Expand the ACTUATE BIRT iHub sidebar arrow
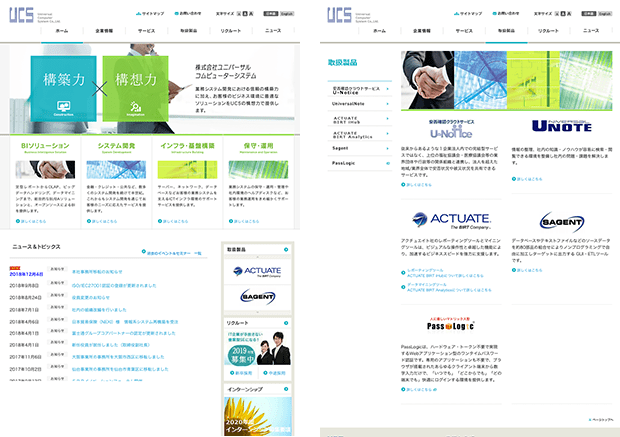620x437 pixels. (388, 119)
